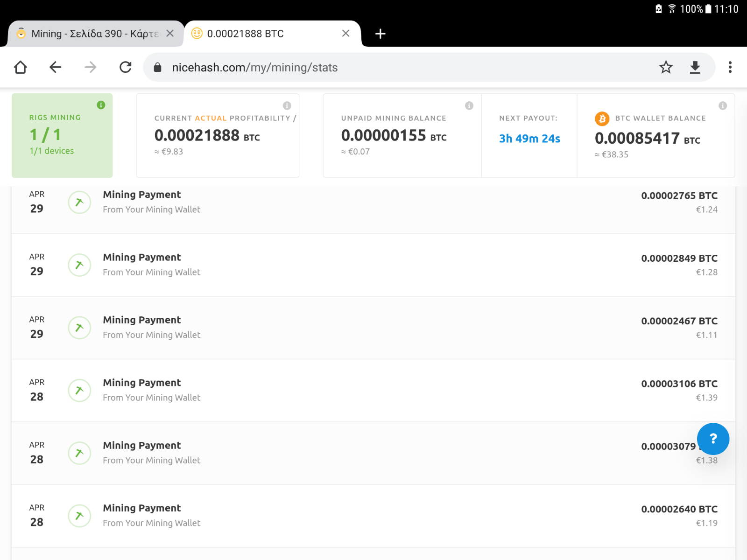The image size is (747, 560).
Task: Click pickaxe icon of 0.00003106 BTC payment
Action: click(x=79, y=390)
